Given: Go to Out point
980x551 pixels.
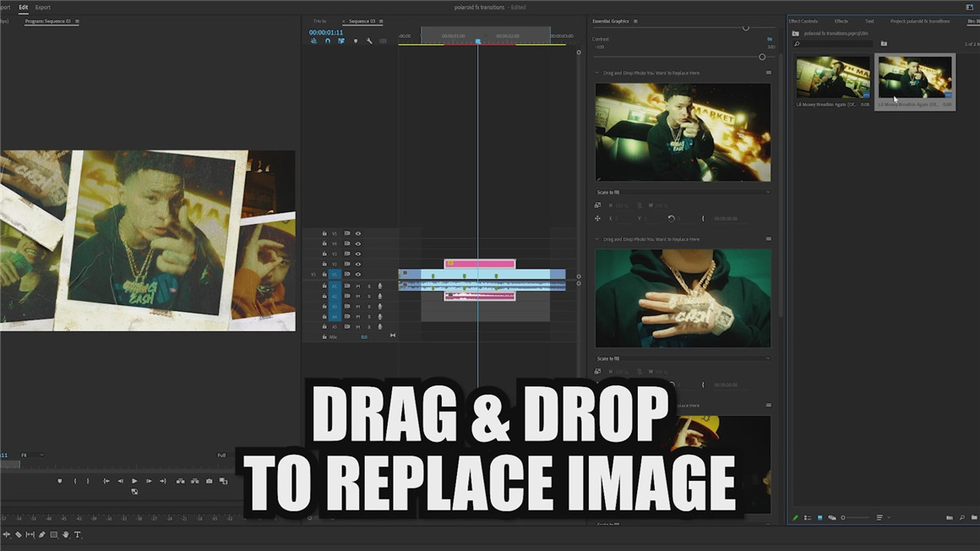Looking at the screenshot, I should [163, 481].
